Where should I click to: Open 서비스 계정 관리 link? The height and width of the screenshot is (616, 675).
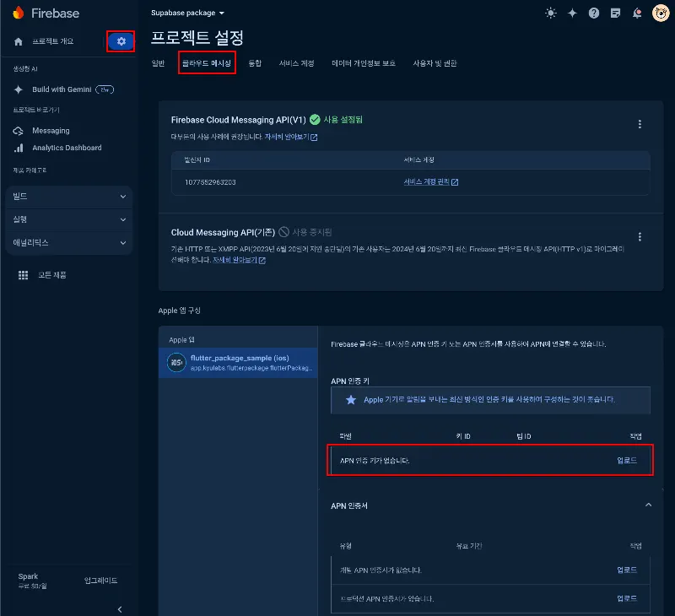(x=431, y=182)
